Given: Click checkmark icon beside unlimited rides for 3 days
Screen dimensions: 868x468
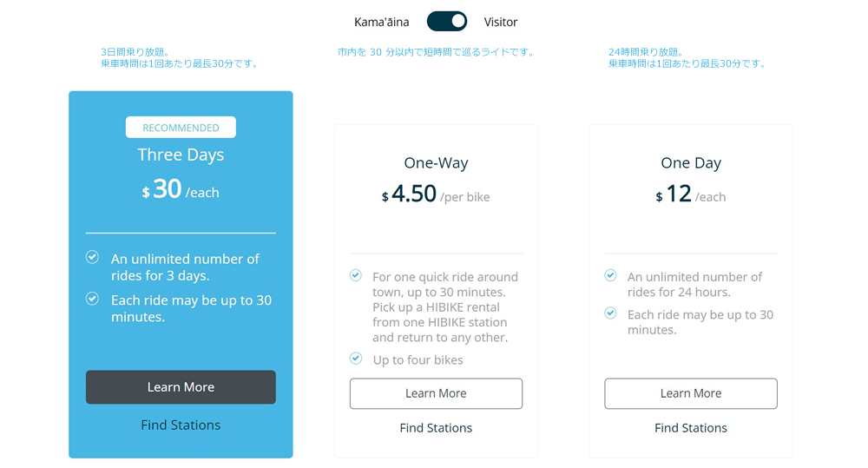Looking at the screenshot, I should (x=92, y=258).
